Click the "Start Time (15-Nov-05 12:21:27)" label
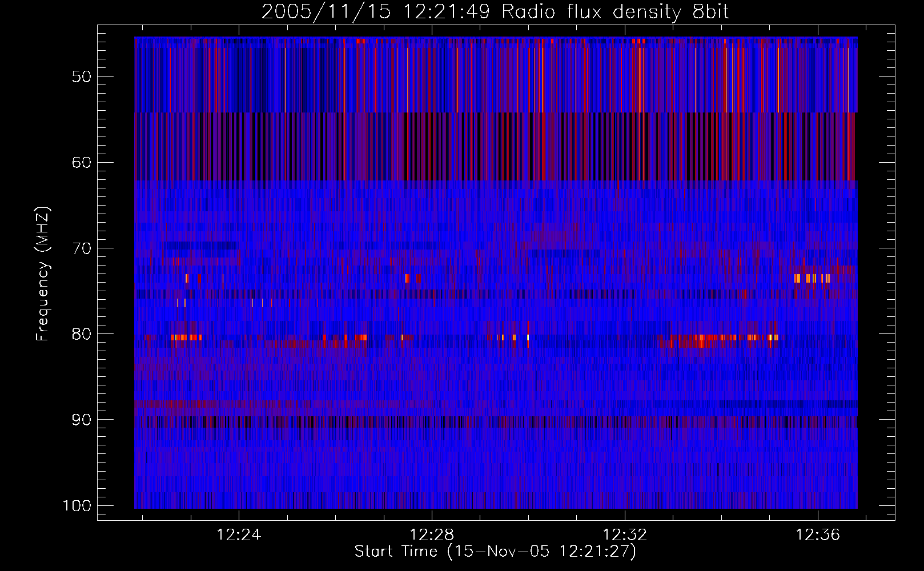The width and height of the screenshot is (924, 571). (x=495, y=552)
